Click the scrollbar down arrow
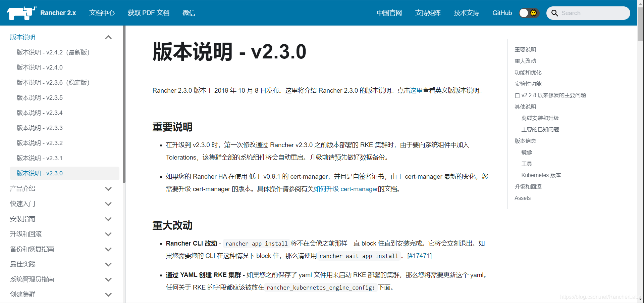The width and height of the screenshot is (644, 303). [640, 299]
